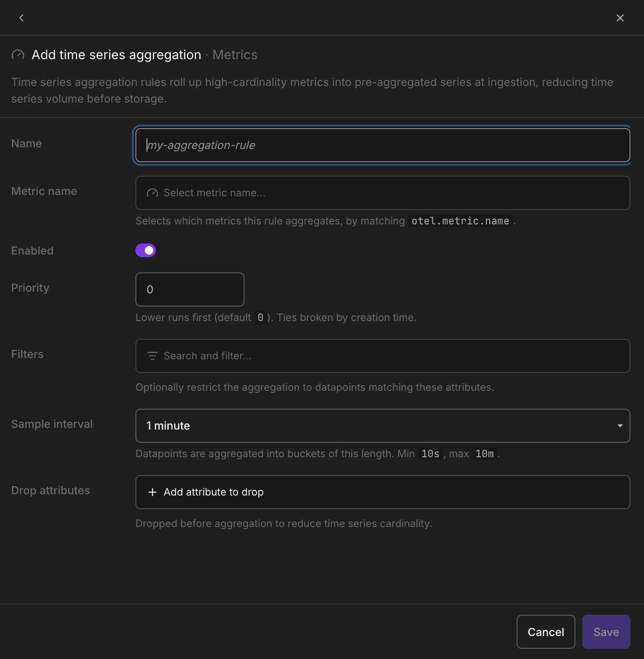The width and height of the screenshot is (644, 659).
Task: Close the aggregation dialog with the X icon
Action: tap(620, 18)
